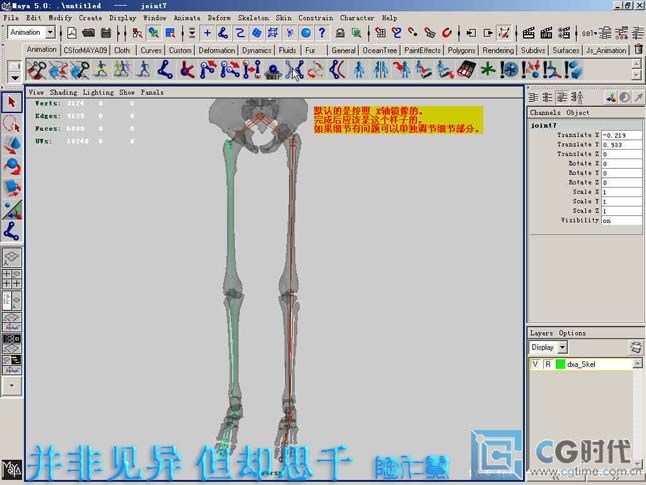Screen dimensions: 646x485
Task: Click the green asterisk shelf icon
Action: pos(488,69)
